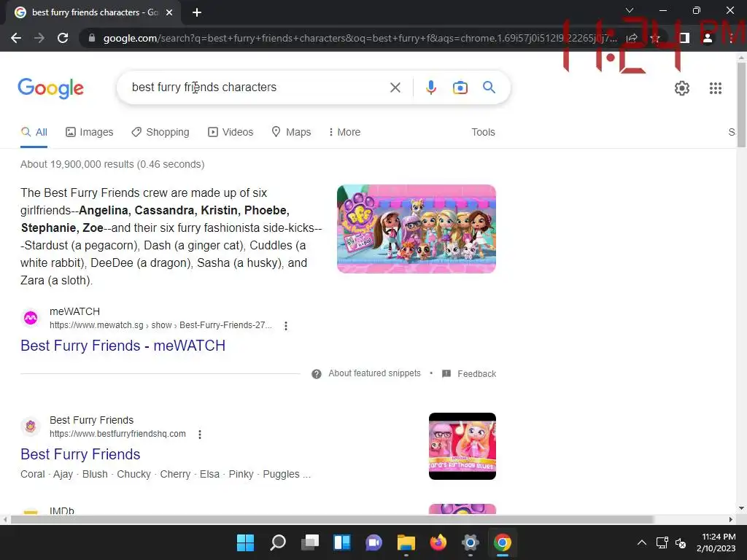The height and width of the screenshot is (560, 747).
Task: Open Settings from taskbar
Action: pyautogui.click(x=471, y=542)
